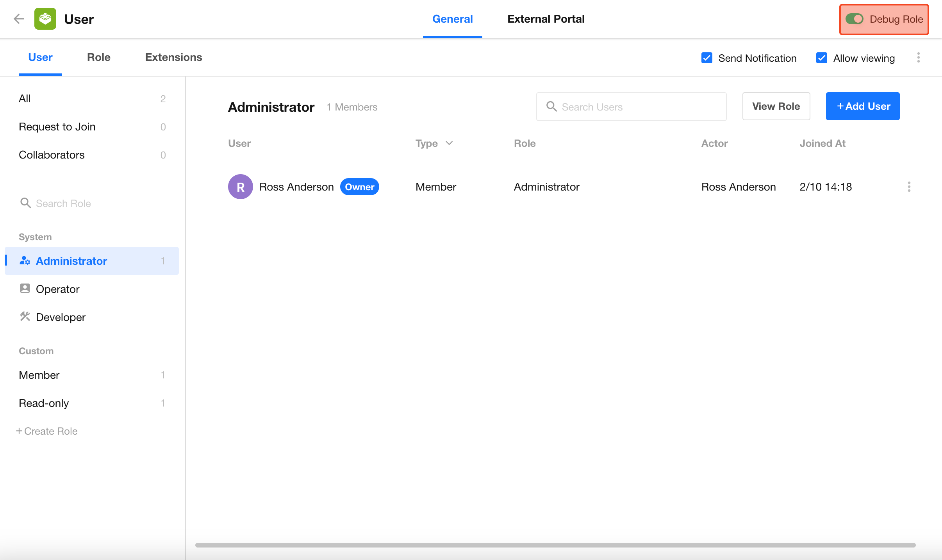Click the Administrator heading above the table

tap(271, 107)
